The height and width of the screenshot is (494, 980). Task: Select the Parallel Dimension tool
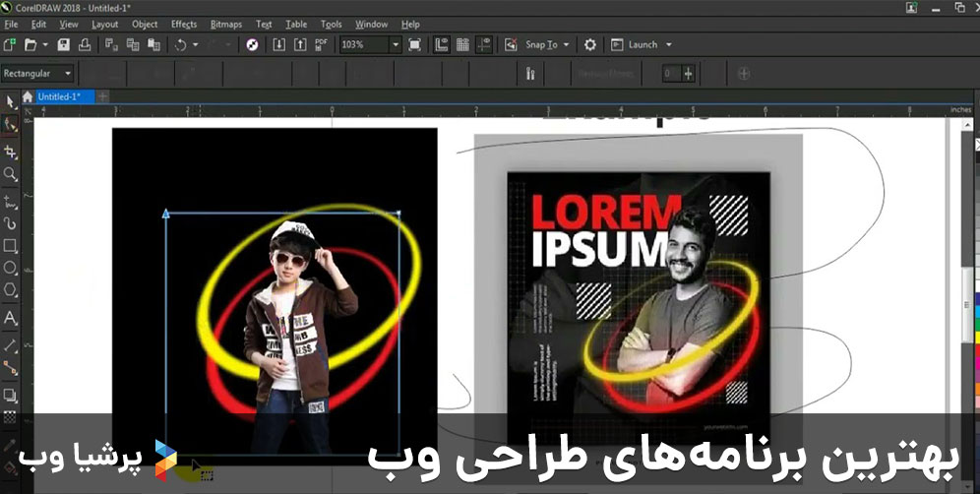[x=10, y=345]
